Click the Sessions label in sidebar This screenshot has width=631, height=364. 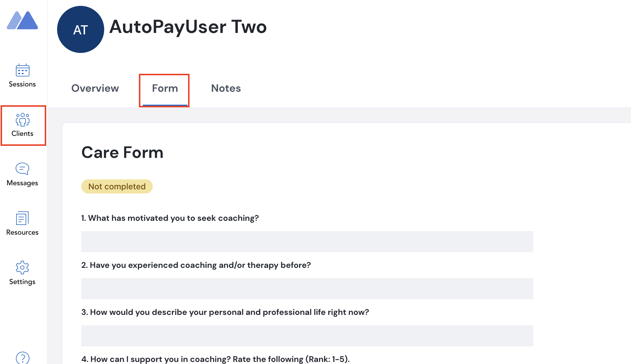pos(22,84)
